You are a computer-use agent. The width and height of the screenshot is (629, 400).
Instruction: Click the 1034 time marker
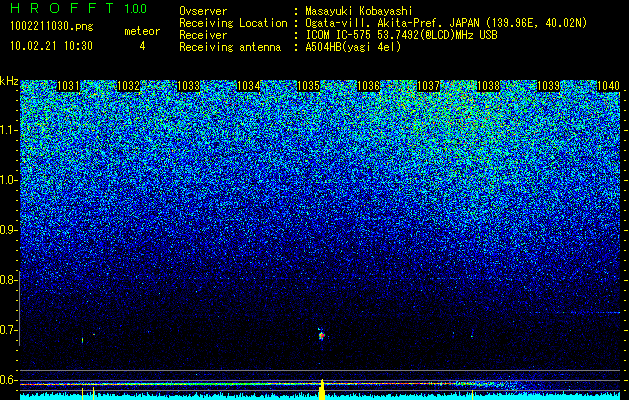[x=248, y=86]
